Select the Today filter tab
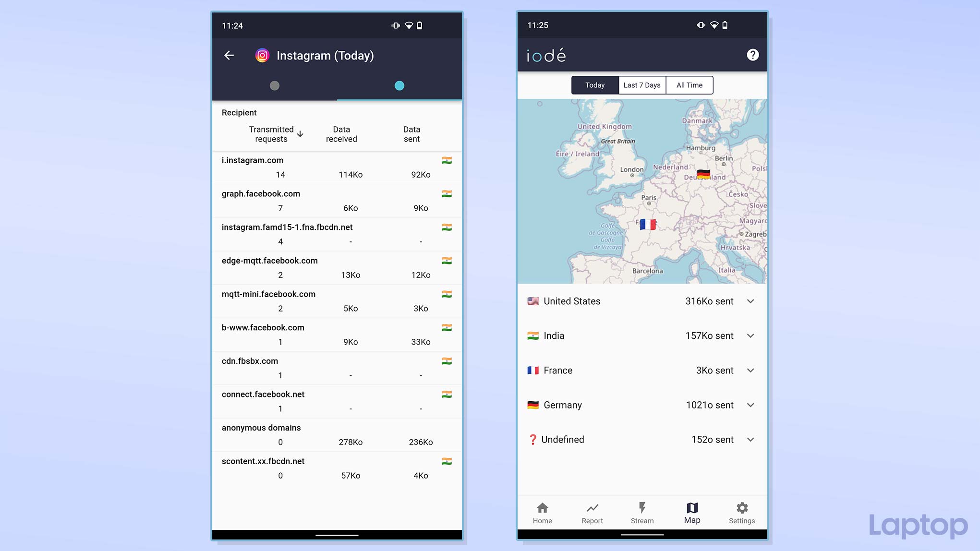This screenshot has width=980, height=551. click(x=595, y=85)
